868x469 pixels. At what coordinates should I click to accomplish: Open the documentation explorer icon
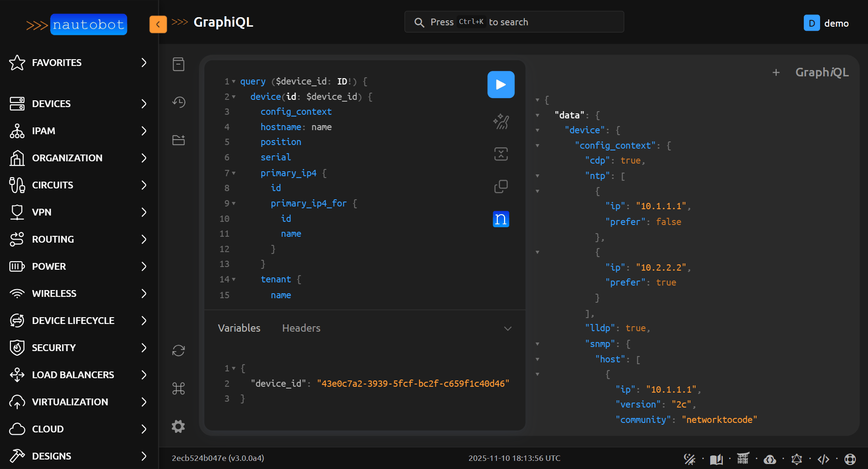[x=179, y=64]
